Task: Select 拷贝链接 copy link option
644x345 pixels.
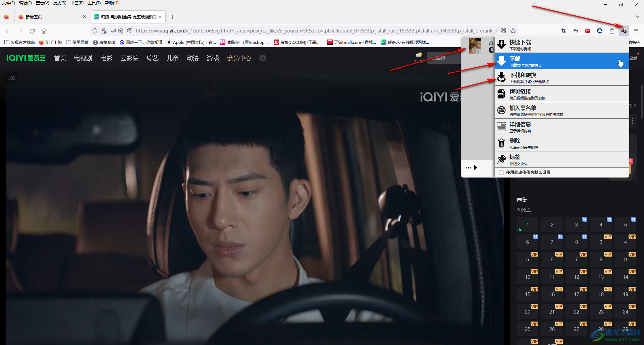Action: tap(562, 94)
